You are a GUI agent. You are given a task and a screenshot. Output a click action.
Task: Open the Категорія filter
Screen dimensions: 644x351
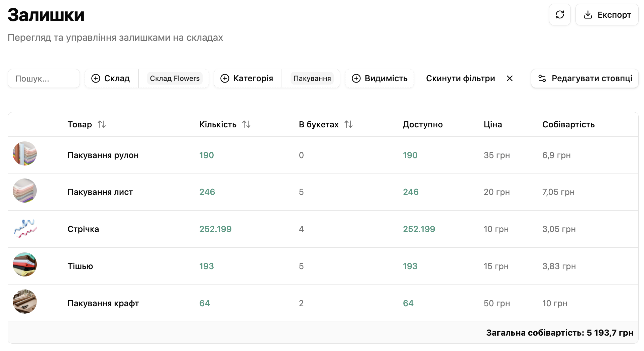coord(247,79)
